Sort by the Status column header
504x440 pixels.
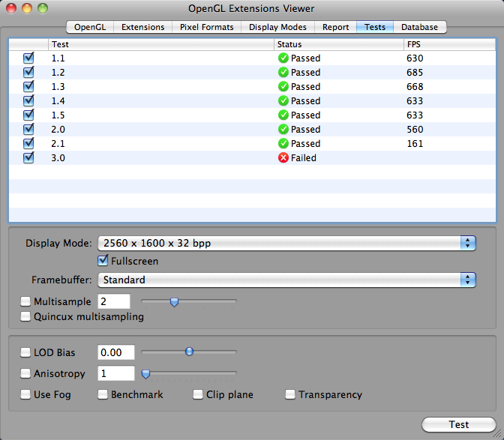(x=339, y=44)
